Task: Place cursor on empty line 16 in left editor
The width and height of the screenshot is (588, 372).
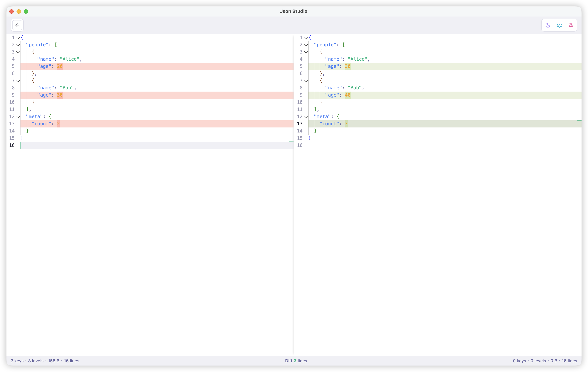Action: tap(155, 145)
